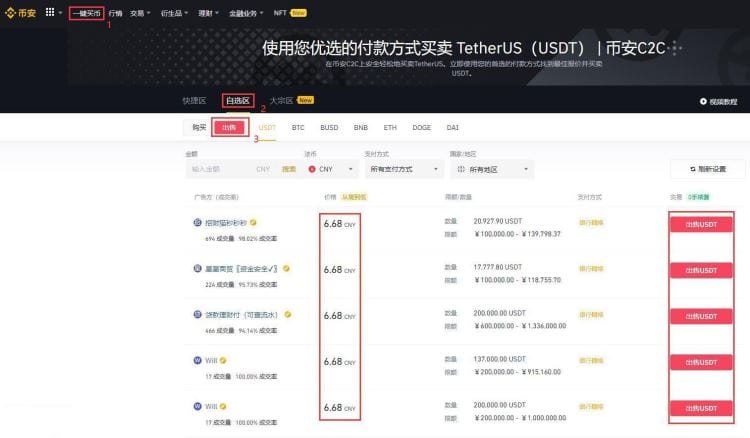This screenshot has width=750, height=438.
Task: Click 出售USDT for 招财猫秒秒秒 row
Action: (701, 224)
